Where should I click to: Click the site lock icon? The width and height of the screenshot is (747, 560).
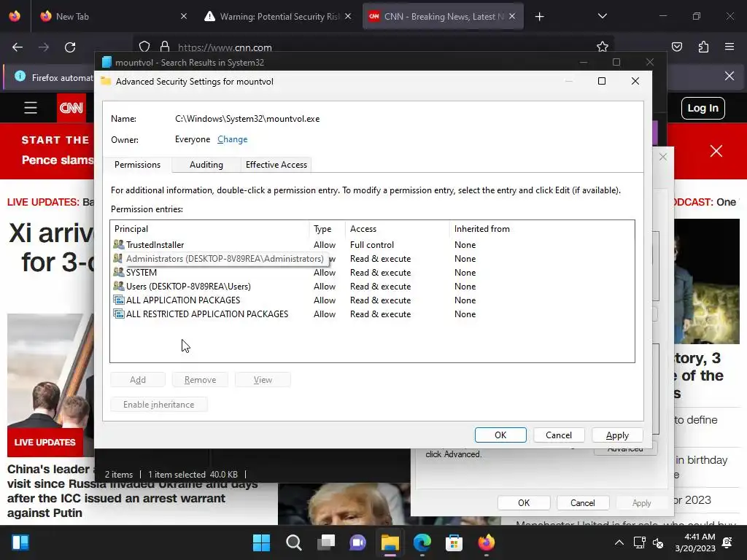pyautogui.click(x=165, y=47)
